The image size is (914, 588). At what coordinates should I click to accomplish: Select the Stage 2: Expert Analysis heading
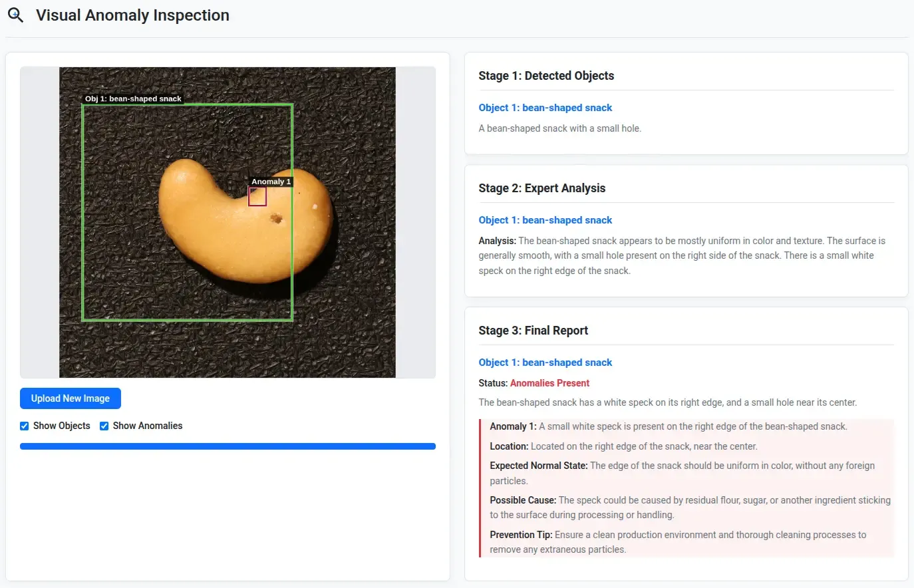click(541, 188)
